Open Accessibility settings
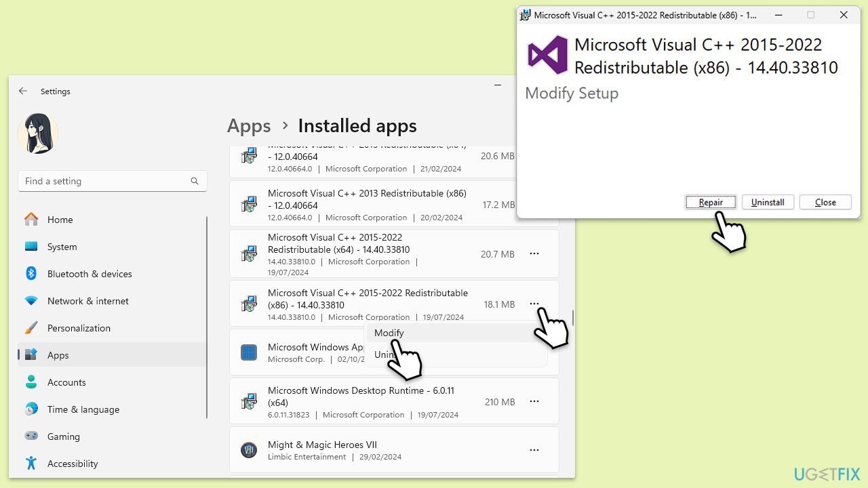 point(113,464)
